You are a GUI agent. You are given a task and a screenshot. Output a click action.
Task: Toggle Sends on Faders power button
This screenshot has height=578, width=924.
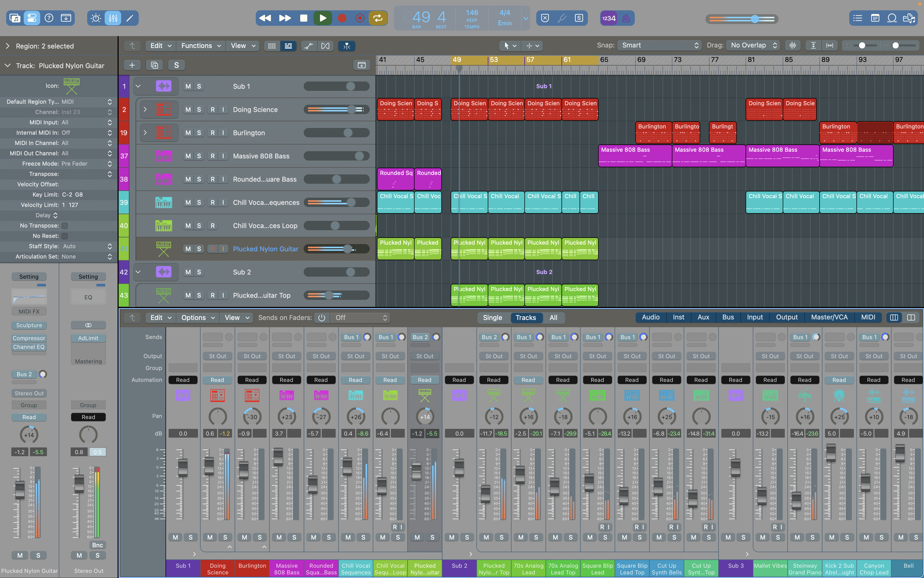pyautogui.click(x=322, y=318)
